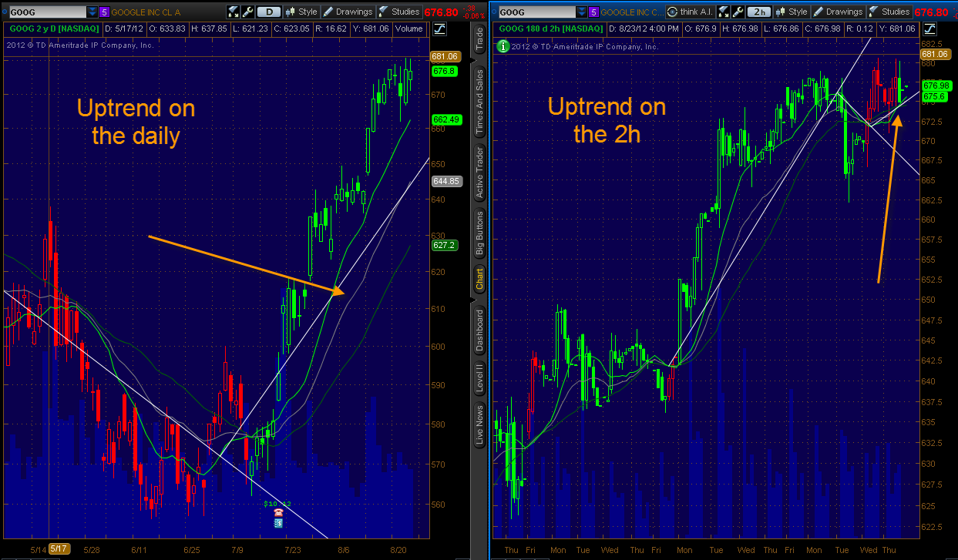The height and width of the screenshot is (560, 958).
Task: Click the green info icon on the 2h chart
Action: point(503,46)
